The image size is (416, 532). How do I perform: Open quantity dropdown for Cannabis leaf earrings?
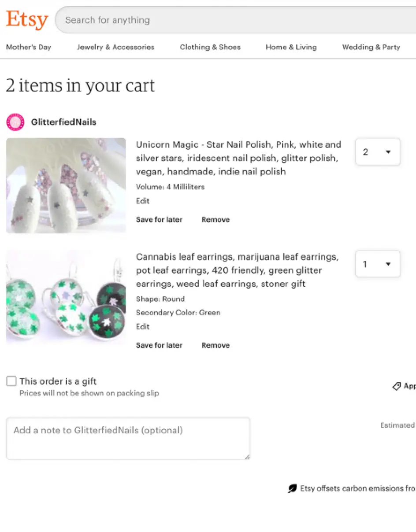click(x=378, y=264)
